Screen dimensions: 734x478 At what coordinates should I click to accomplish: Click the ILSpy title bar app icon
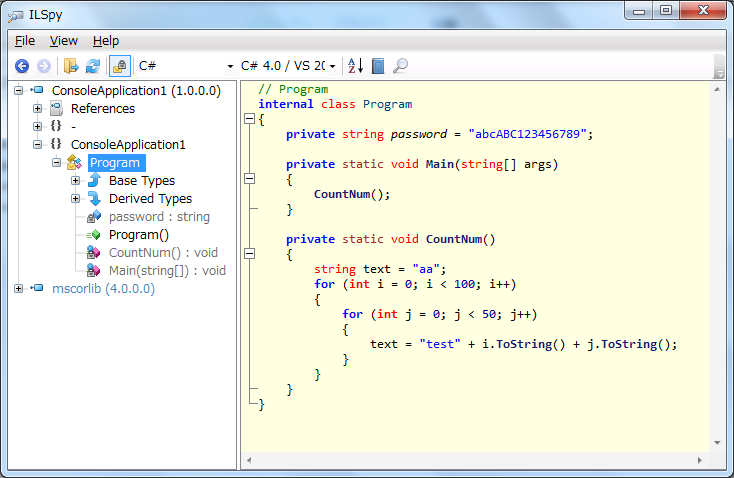(15, 16)
